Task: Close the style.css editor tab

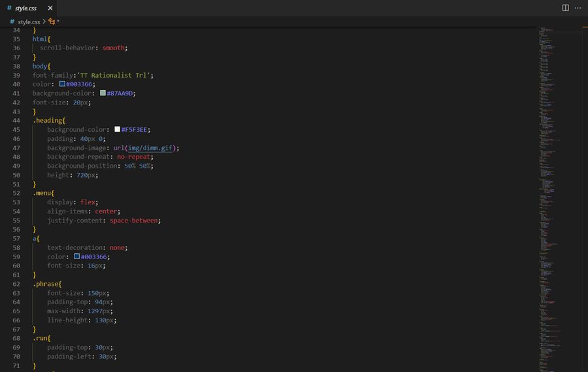Action: pos(50,8)
